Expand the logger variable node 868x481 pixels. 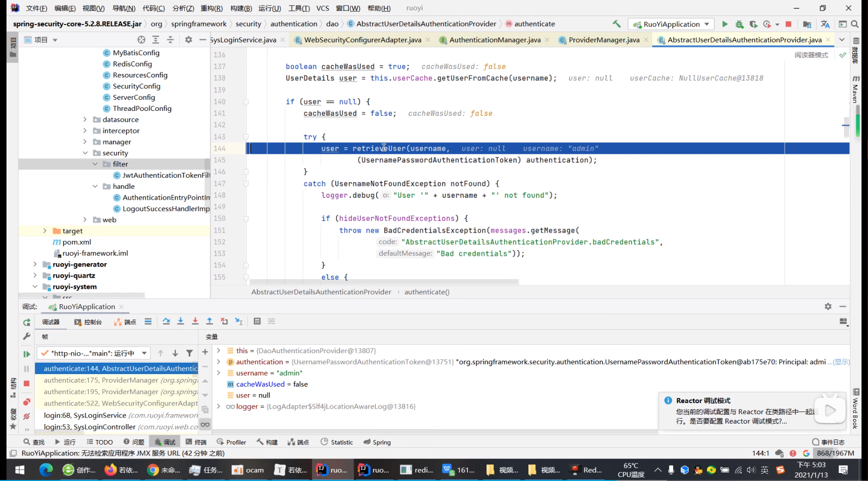219,407
